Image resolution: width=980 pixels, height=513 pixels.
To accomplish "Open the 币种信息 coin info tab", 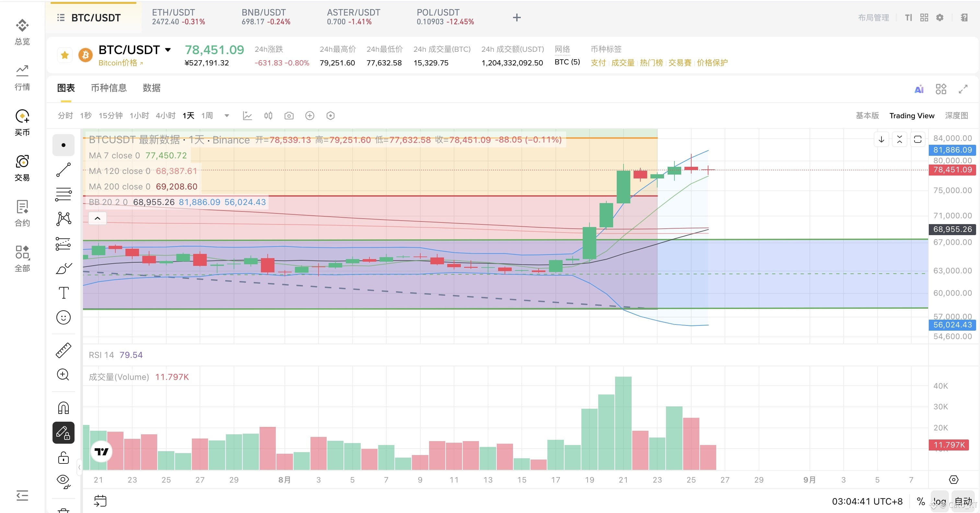I will click(109, 88).
